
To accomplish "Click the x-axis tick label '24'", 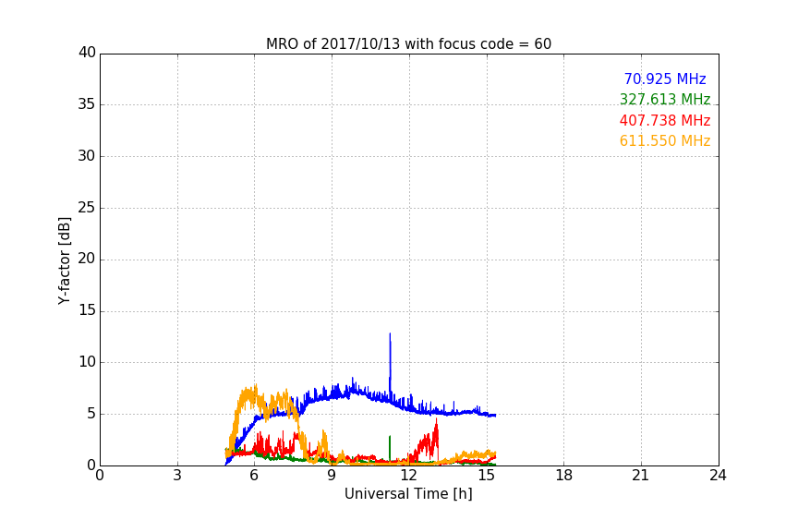I will pos(719,476).
